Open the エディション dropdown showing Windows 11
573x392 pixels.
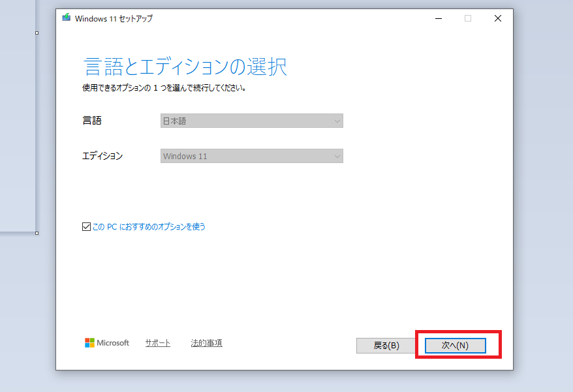pyautogui.click(x=251, y=156)
